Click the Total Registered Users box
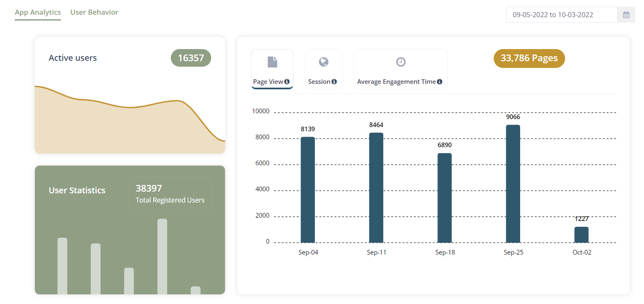The width and height of the screenshot is (644, 304). click(170, 193)
